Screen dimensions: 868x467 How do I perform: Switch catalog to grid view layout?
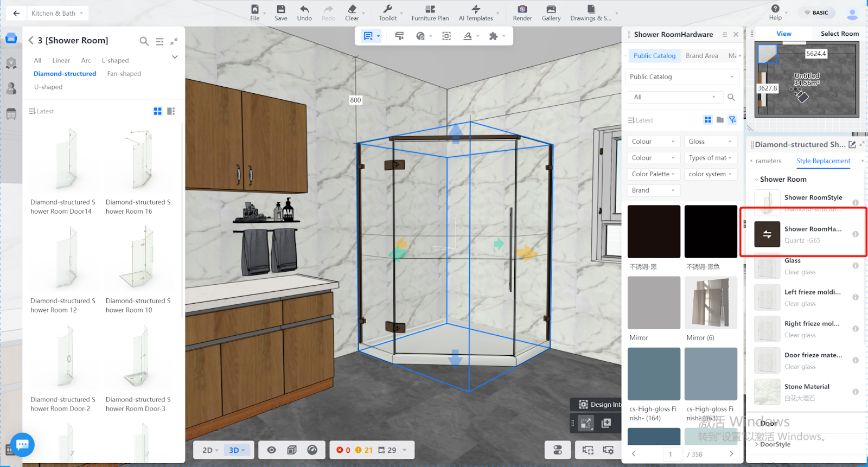pyautogui.click(x=157, y=111)
